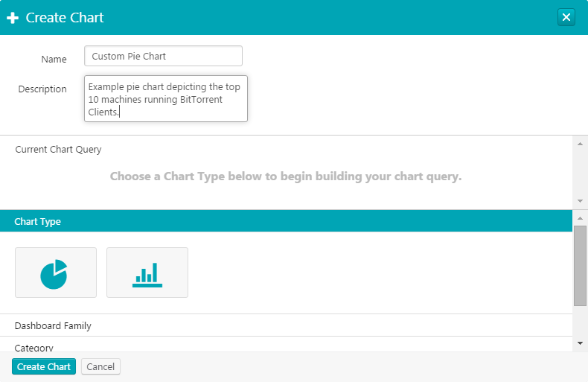Click the plus icon in title bar

pyautogui.click(x=13, y=18)
